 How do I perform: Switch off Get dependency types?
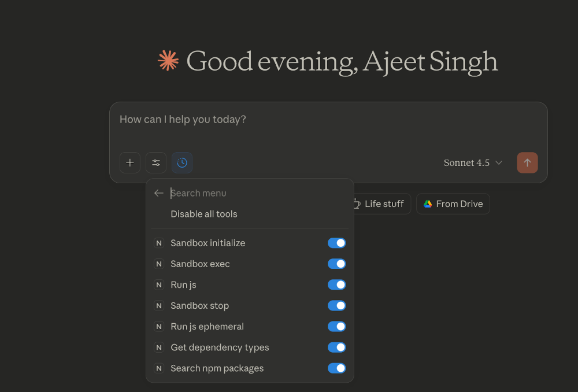(336, 347)
